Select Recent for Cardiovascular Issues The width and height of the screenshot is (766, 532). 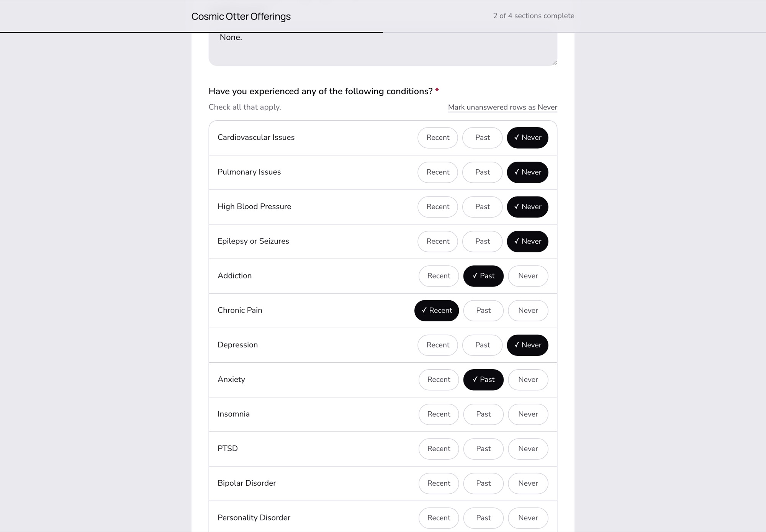[x=437, y=138]
